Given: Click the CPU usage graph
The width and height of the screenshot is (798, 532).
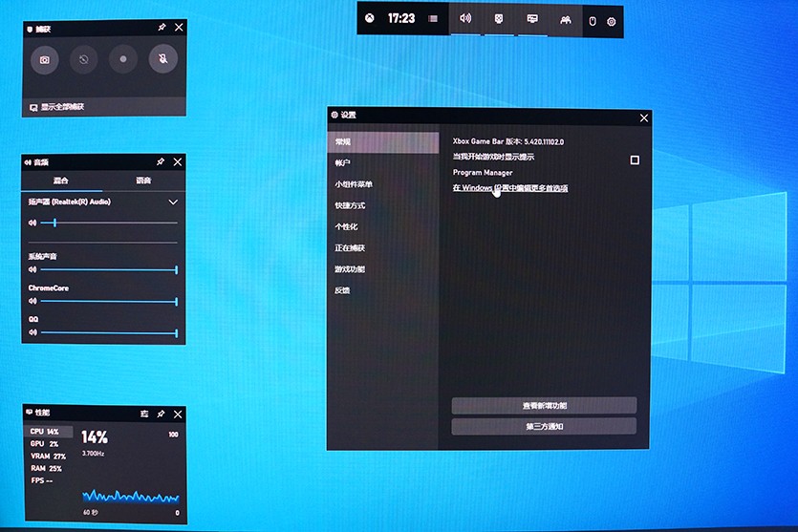Looking at the screenshot, I should (130, 496).
